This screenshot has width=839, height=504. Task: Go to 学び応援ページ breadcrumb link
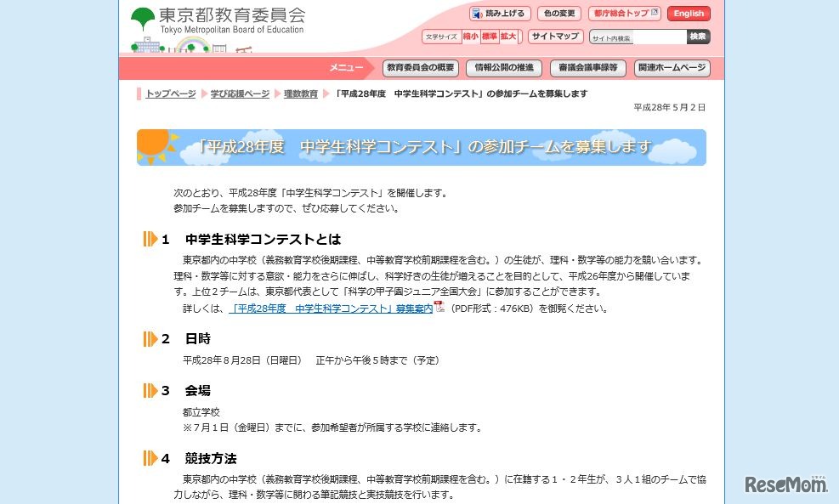tap(240, 93)
